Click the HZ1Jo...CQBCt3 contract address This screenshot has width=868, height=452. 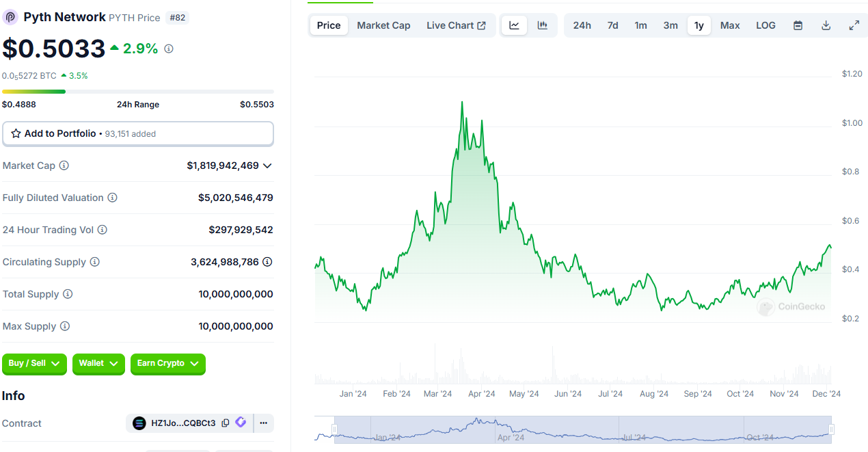pos(183,423)
